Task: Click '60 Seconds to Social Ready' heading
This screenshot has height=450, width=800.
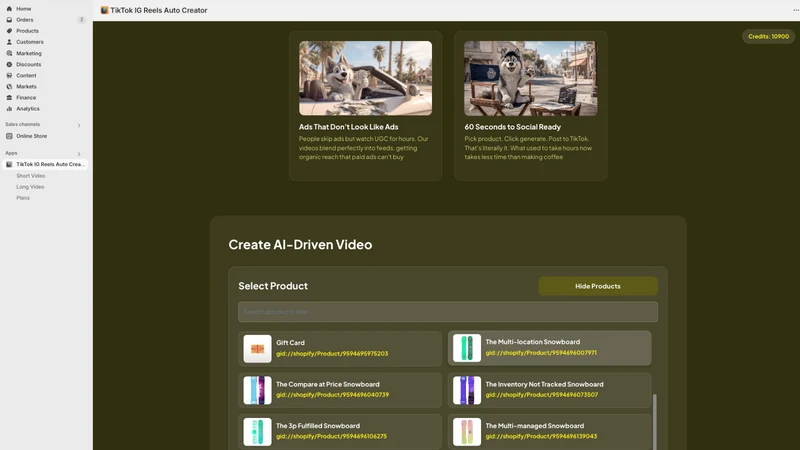Action: pos(512,127)
